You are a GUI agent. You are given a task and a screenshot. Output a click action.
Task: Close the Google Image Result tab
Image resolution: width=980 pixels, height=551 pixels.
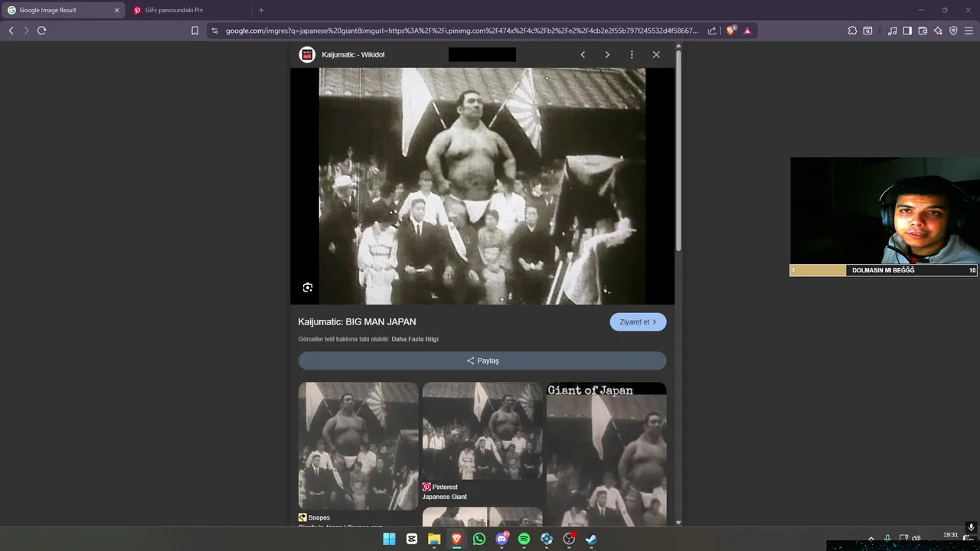[x=116, y=10]
